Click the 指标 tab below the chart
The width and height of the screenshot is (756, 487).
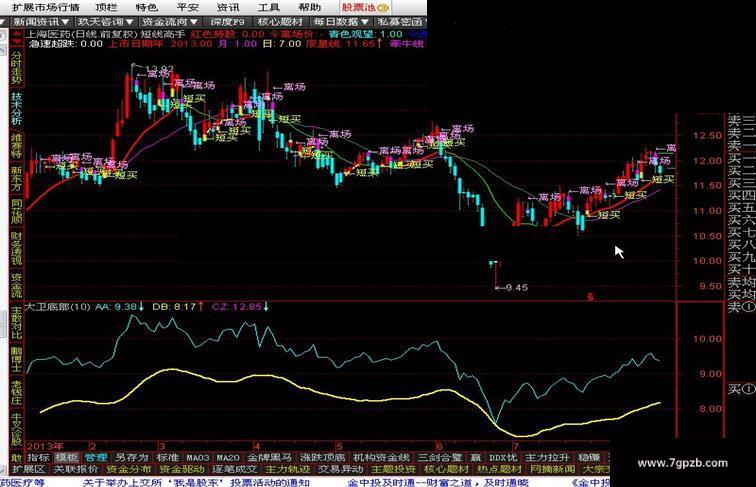[38, 457]
